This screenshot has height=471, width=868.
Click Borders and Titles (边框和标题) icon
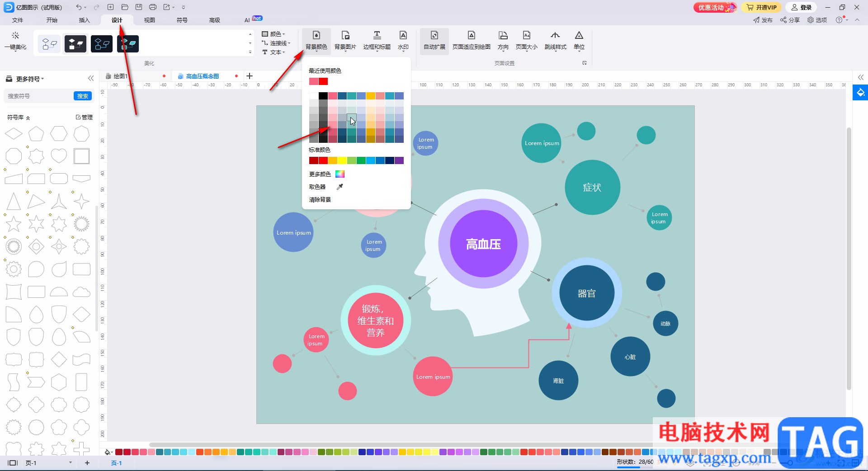click(377, 40)
